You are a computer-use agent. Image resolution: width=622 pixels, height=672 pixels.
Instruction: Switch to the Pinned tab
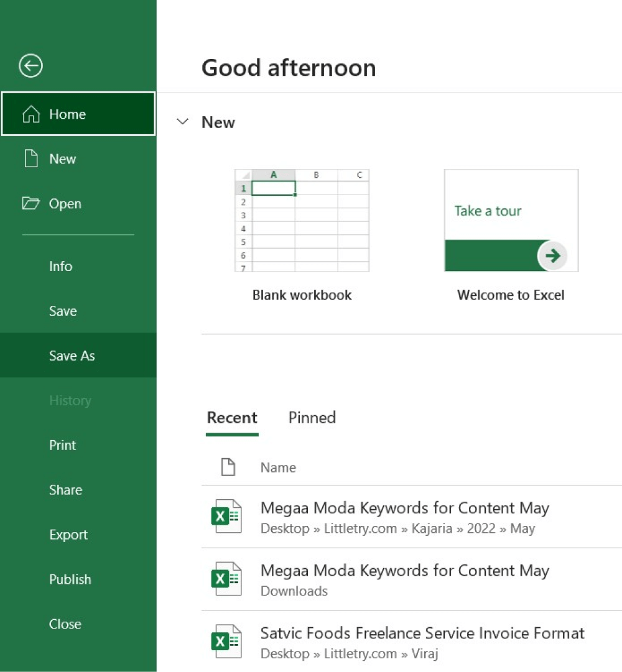[312, 418]
